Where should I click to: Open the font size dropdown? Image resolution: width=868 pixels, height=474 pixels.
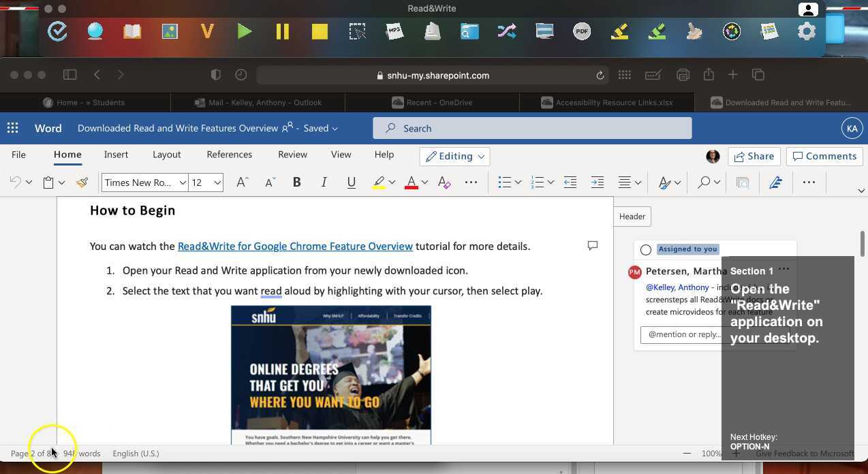pyautogui.click(x=217, y=183)
